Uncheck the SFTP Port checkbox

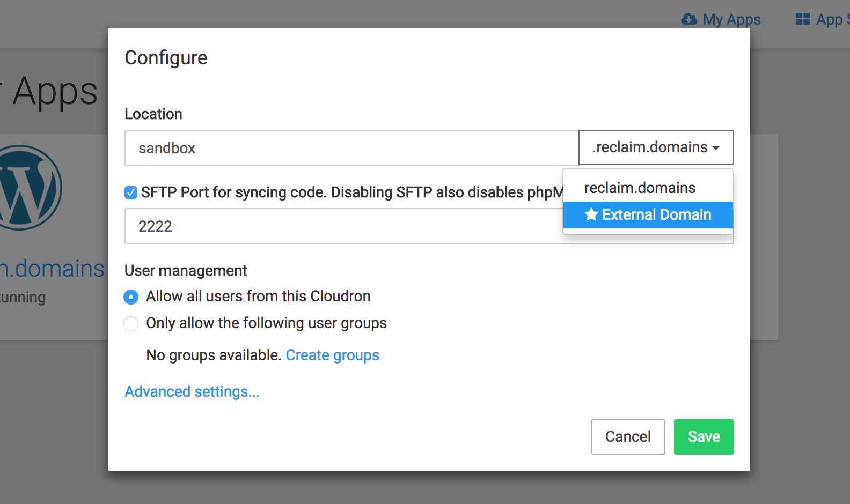tap(131, 192)
